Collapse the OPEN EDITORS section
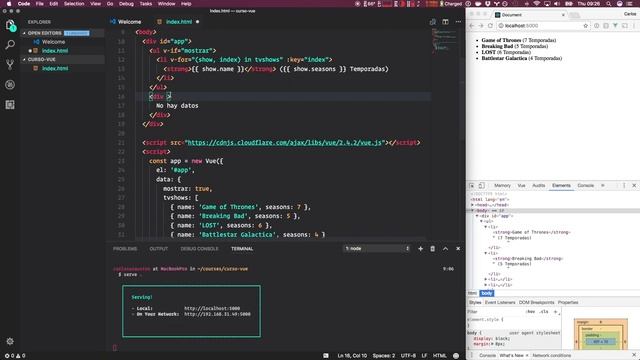The width and height of the screenshot is (640, 360). (24, 33)
